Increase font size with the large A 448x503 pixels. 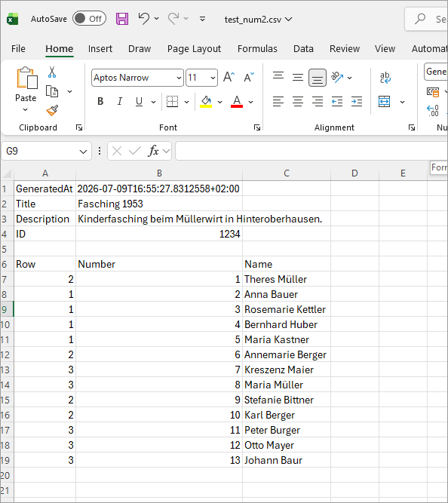[229, 78]
